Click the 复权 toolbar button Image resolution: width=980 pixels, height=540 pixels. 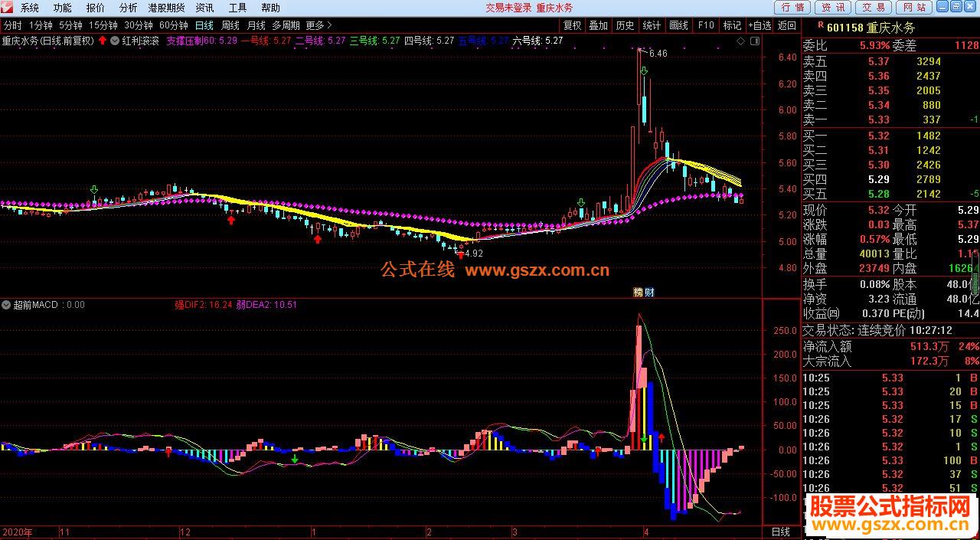(573, 25)
